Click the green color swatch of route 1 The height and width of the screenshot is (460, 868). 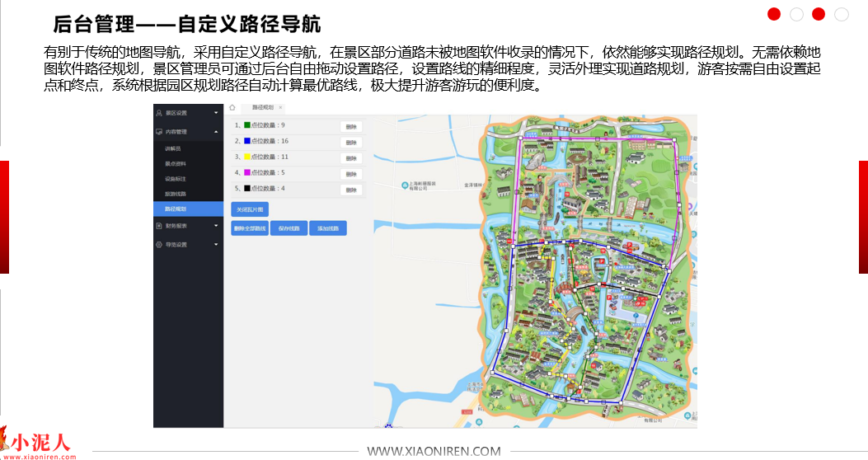pos(246,125)
